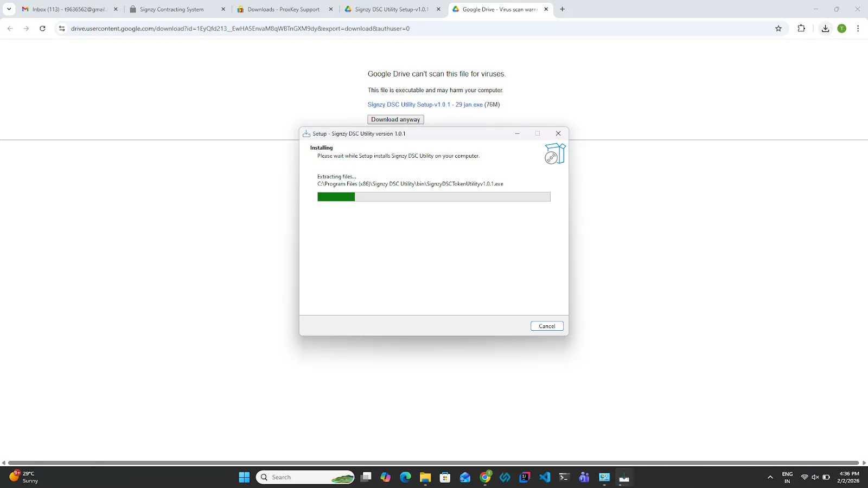Open the Terminal taskbar icon
Screen dimensions: 868x488
[564, 477]
